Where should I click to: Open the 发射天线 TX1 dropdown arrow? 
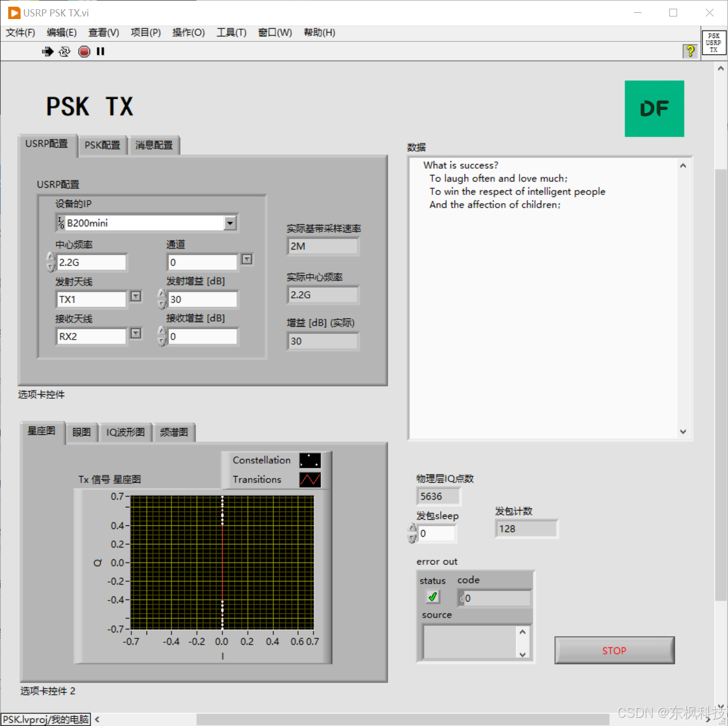click(x=135, y=296)
